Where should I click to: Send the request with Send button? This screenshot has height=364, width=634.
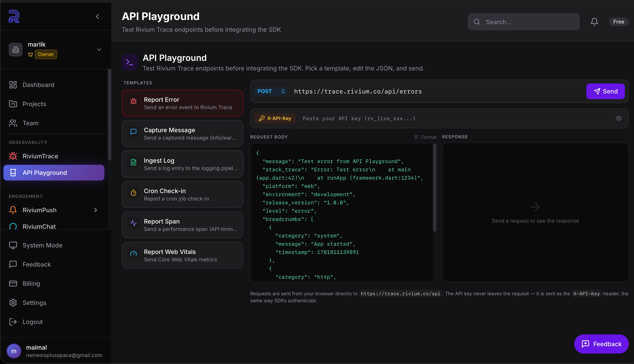[606, 91]
